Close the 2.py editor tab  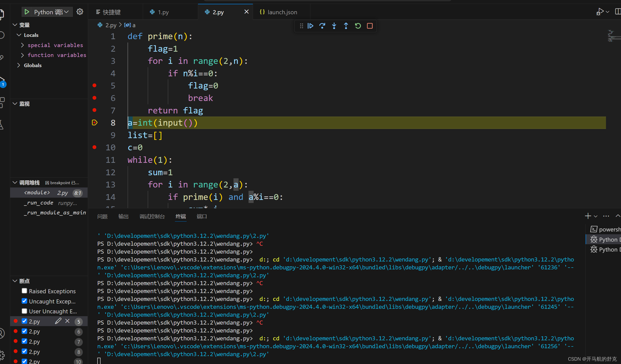(246, 12)
